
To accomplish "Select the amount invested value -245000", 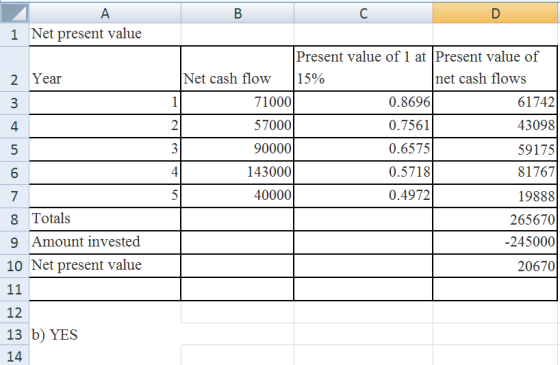I will pos(495,242).
